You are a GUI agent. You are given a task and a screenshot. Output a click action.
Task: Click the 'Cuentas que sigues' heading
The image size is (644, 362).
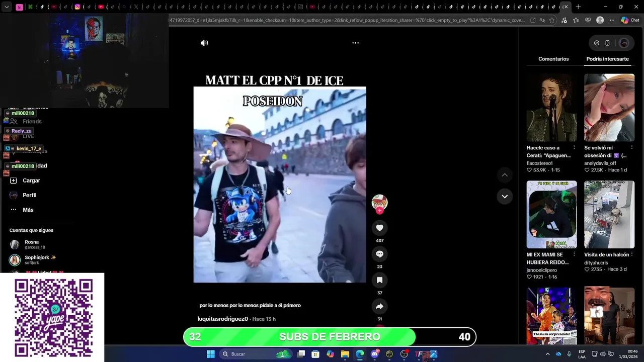tap(31, 230)
